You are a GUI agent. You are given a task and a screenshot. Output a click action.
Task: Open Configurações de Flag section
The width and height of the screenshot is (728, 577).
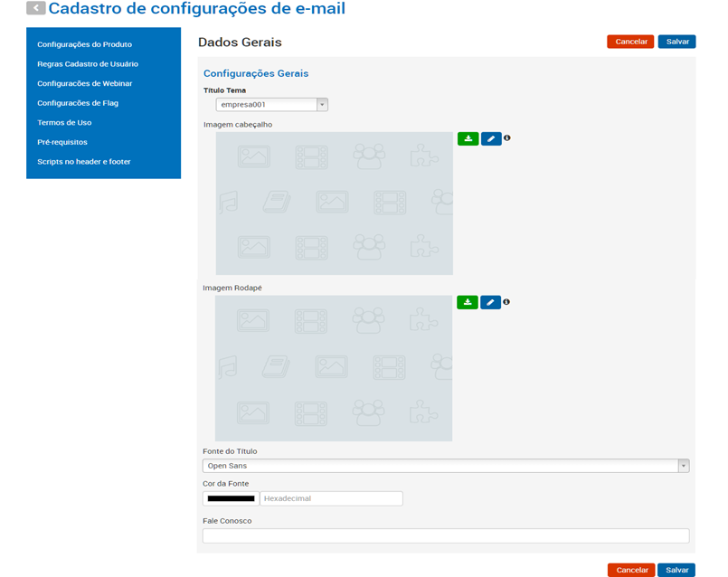click(x=78, y=103)
